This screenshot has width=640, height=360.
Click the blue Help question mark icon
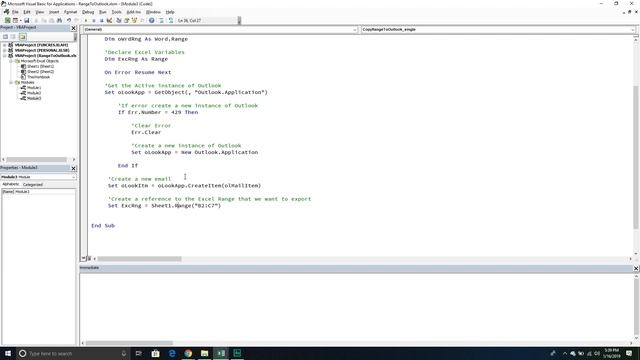point(151,20)
